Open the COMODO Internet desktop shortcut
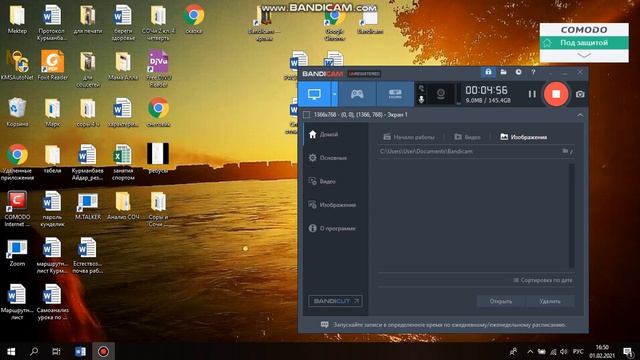Screen dimensions: 640x360 [17, 209]
